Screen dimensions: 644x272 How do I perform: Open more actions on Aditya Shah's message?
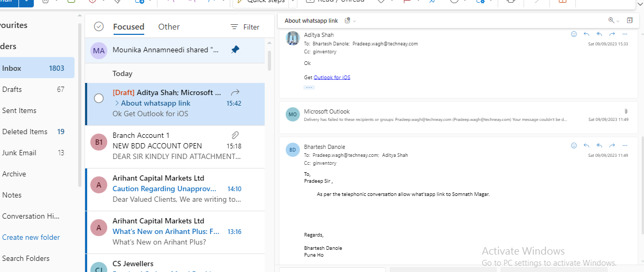click(x=624, y=34)
